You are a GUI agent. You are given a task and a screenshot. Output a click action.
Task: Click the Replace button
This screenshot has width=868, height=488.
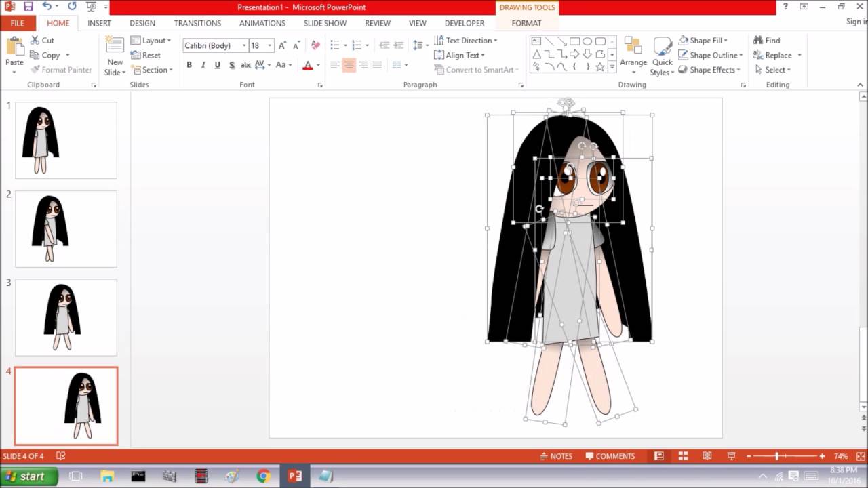click(x=772, y=55)
